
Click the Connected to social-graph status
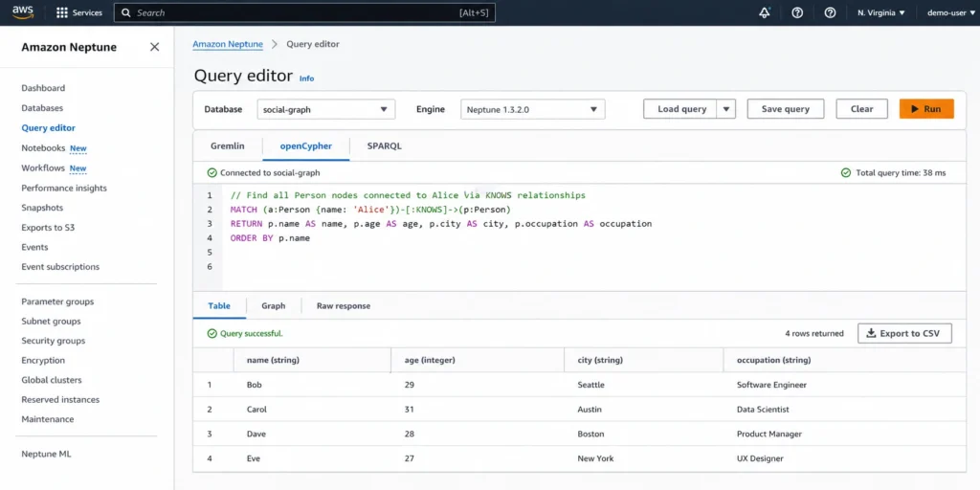tap(264, 172)
